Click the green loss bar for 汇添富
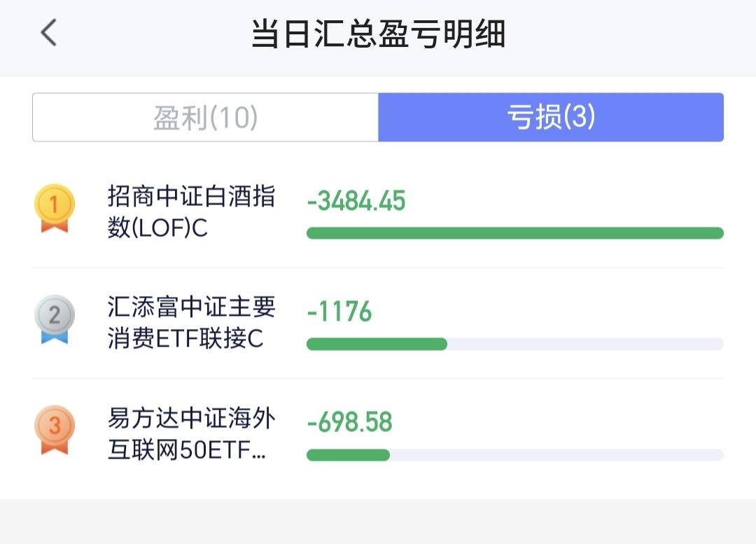Viewport: 756px width, 544px height. [377, 344]
